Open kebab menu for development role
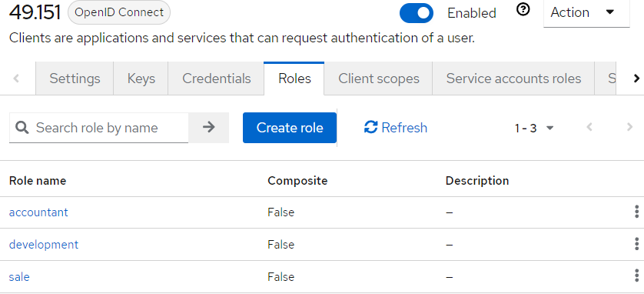The height and width of the screenshot is (294, 644). pyautogui.click(x=636, y=244)
